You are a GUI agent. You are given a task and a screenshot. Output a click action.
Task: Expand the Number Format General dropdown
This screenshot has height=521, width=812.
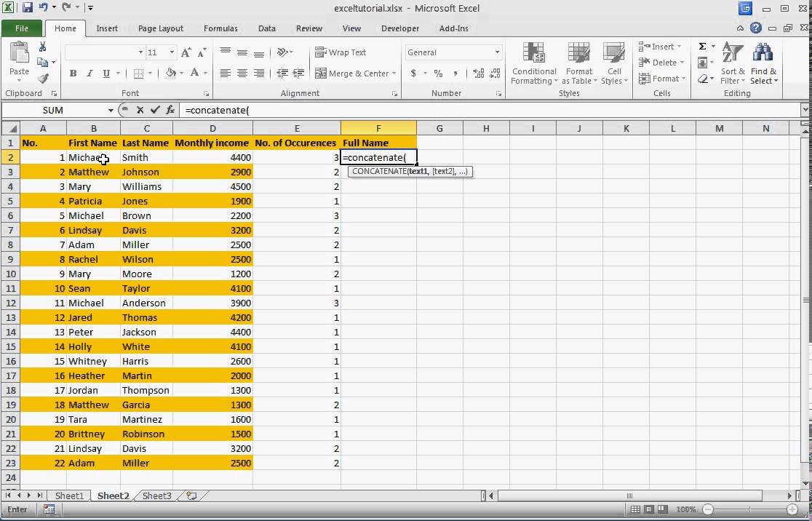coord(497,52)
